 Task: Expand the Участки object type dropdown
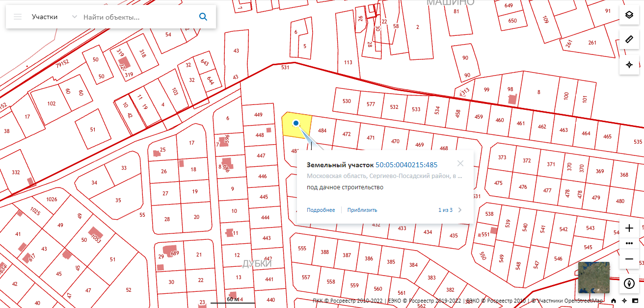74,17
